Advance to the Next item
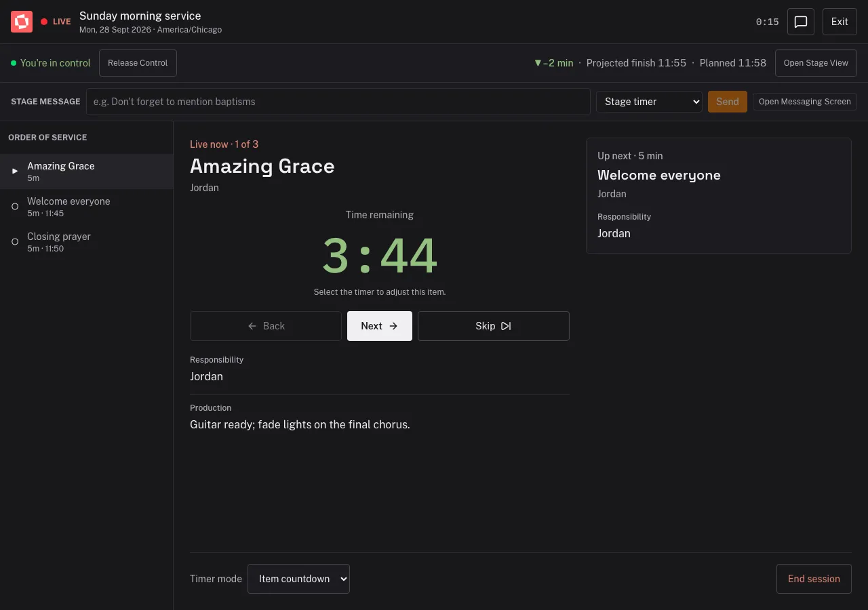 (380, 326)
